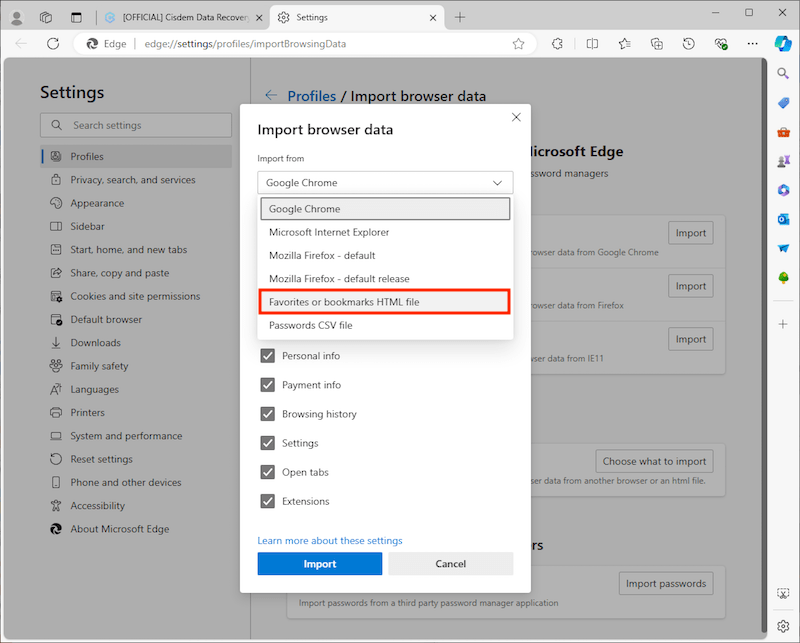Open the tab actions menu icon
This screenshot has height=643, width=800.
[76, 17]
